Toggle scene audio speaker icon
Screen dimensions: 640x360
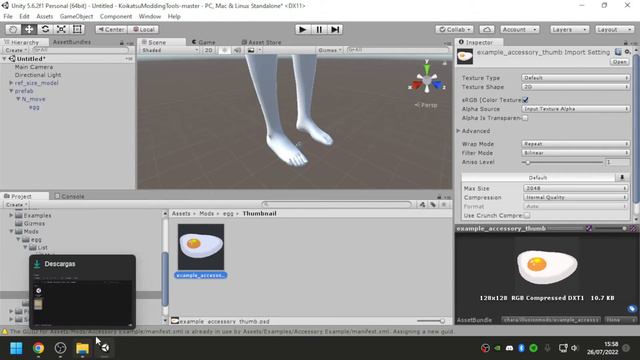pos(237,50)
